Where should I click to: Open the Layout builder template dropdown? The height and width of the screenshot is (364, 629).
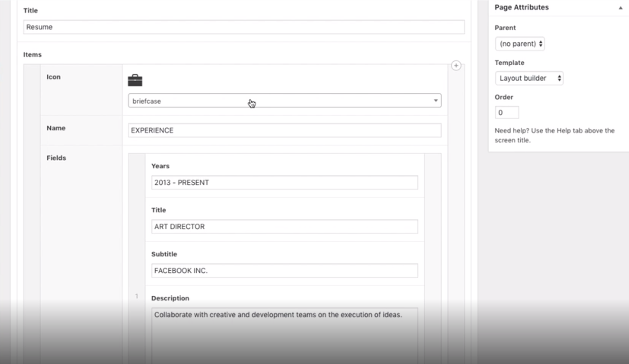coord(529,78)
